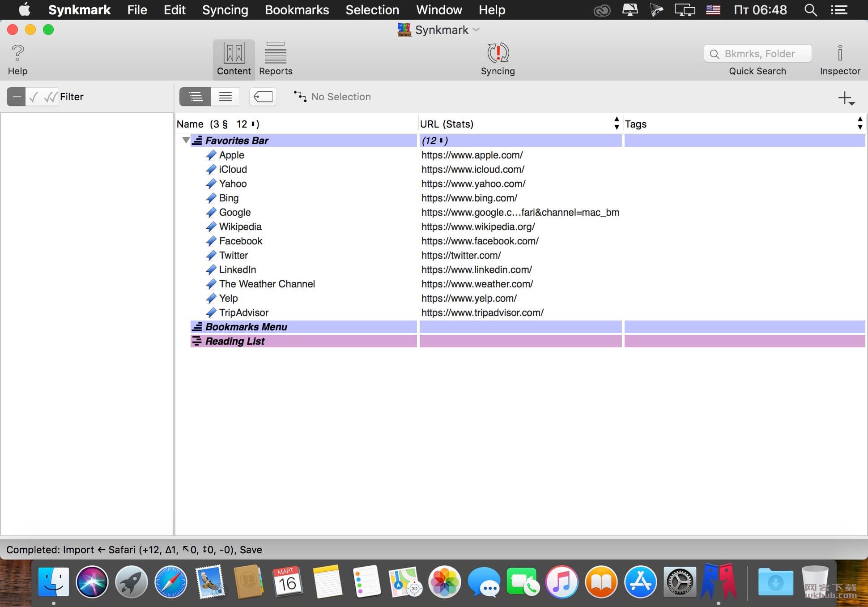Open the Tags column selector
The width and height of the screenshot is (868, 607).
pos(860,123)
